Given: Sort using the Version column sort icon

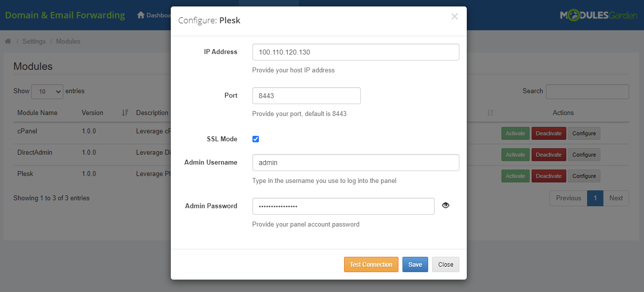Looking at the screenshot, I should coord(124,113).
